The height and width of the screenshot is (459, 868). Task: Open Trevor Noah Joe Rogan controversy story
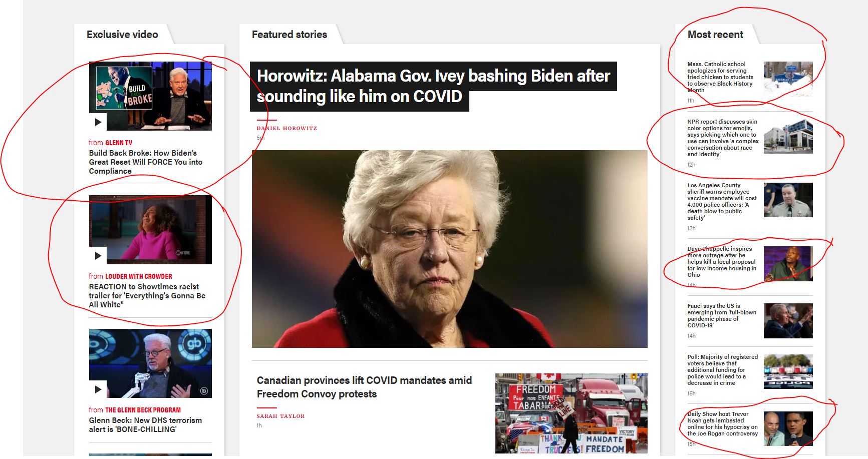point(722,424)
